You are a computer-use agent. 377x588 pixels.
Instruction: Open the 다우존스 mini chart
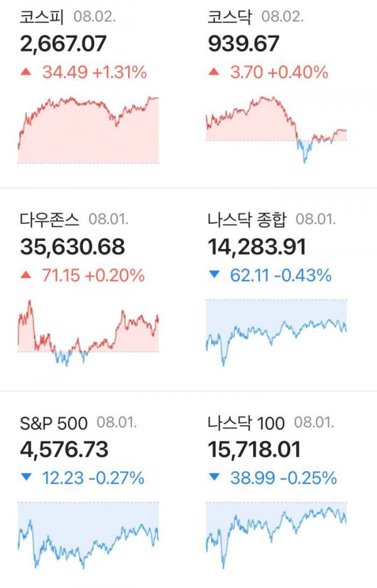pos(89,333)
